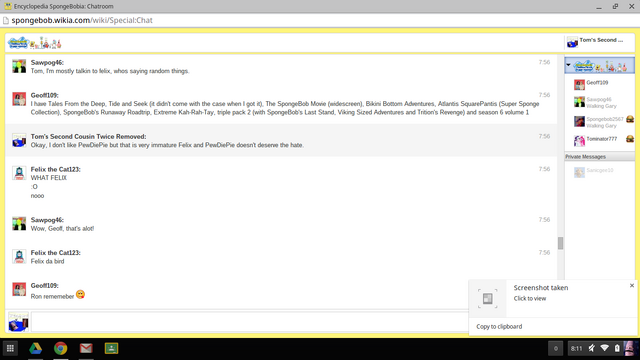Viewport: 640px width, 360px height.
Task: Dismiss the Screenshot taken notification
Action: 631,285
